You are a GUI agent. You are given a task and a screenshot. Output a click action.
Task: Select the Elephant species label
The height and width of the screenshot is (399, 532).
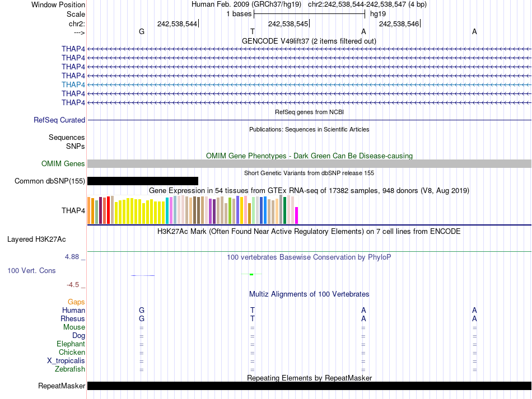coord(71,344)
